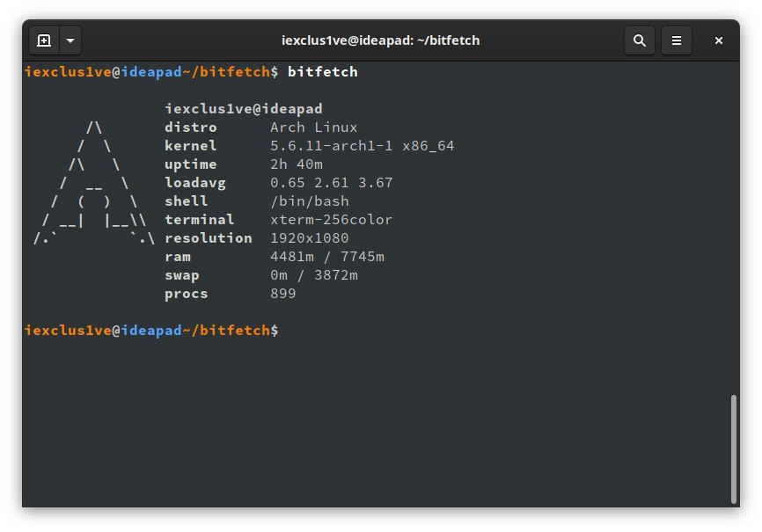Click the kernel label

(190, 146)
